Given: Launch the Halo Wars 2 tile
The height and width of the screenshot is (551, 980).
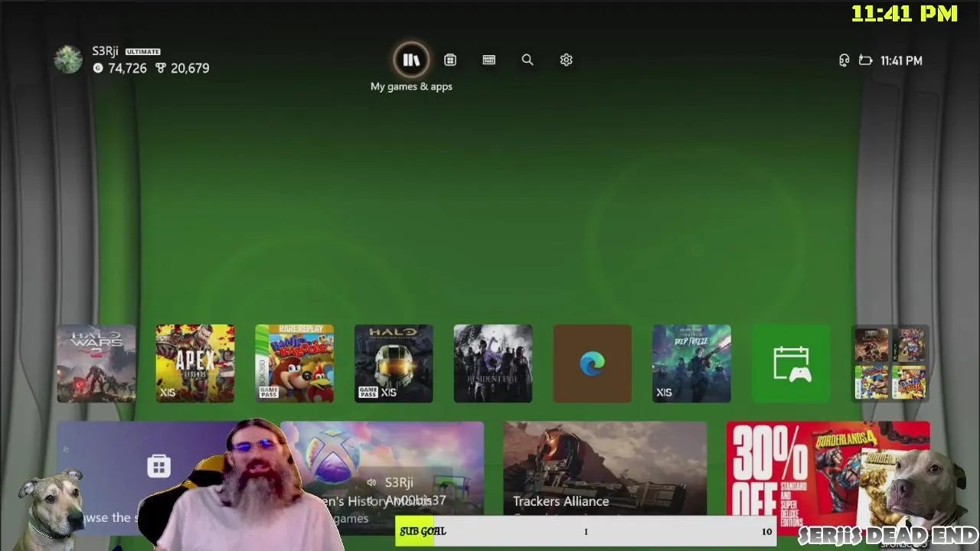Looking at the screenshot, I should [96, 364].
